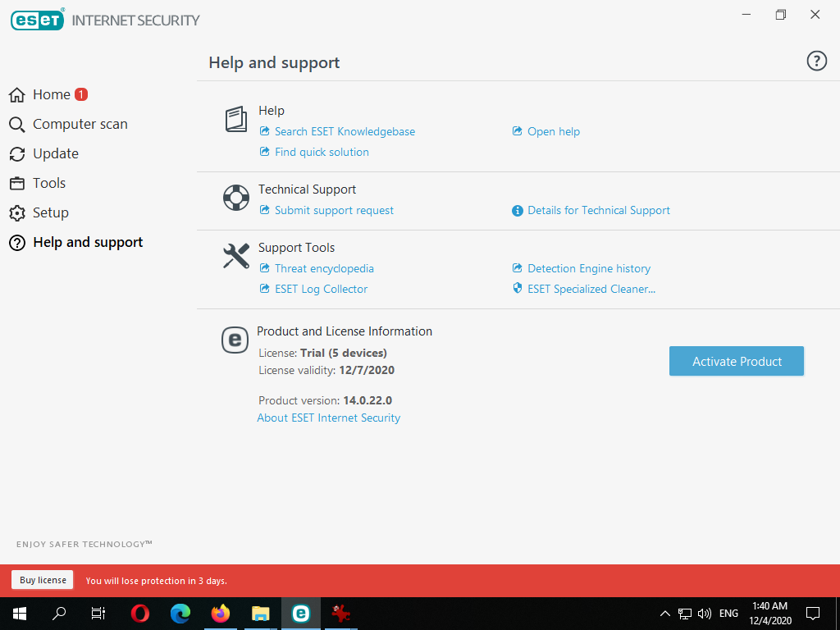Open the help question mark icon beside the page heading

coord(816,61)
